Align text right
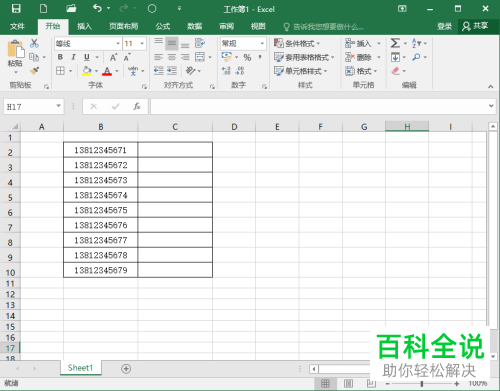This screenshot has height=391, width=500. (x=185, y=57)
